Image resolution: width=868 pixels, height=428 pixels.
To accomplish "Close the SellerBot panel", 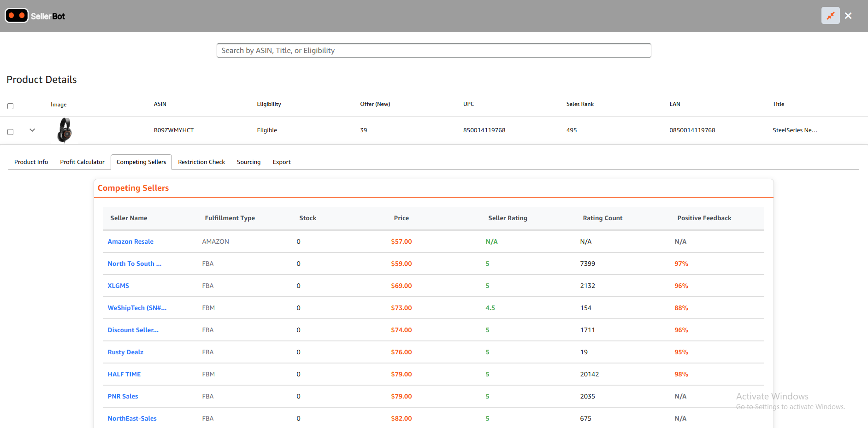I will [848, 16].
